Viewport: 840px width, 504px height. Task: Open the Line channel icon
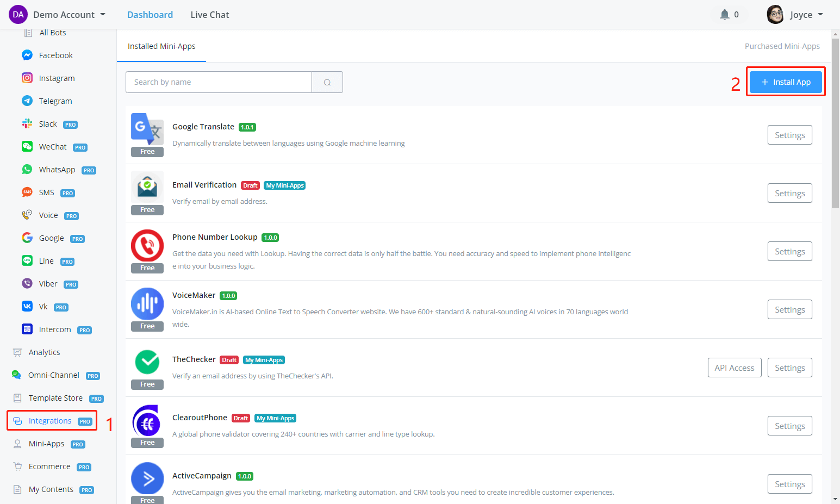coord(27,260)
